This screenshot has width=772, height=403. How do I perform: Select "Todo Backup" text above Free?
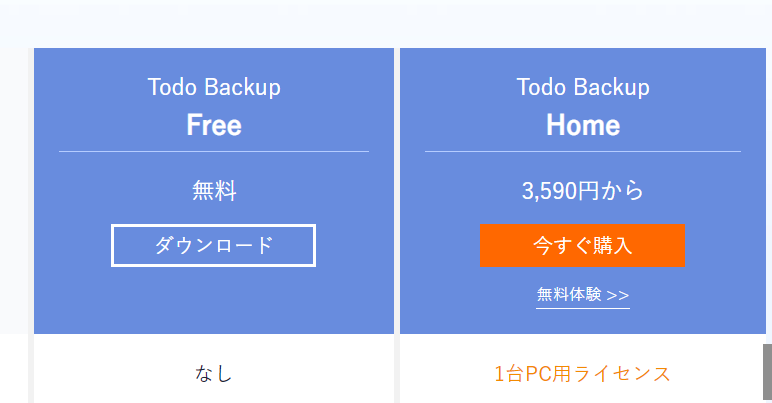click(x=214, y=87)
